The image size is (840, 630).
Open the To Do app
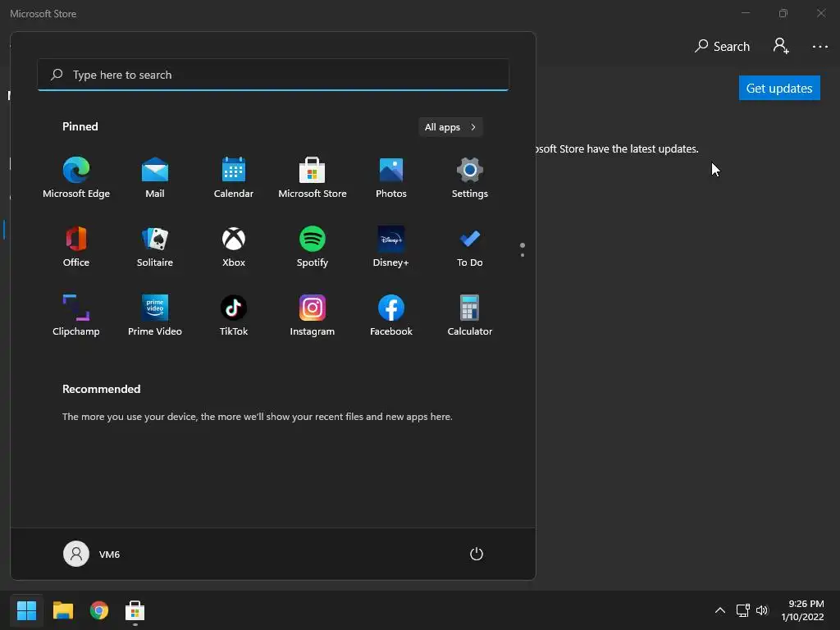(470, 247)
